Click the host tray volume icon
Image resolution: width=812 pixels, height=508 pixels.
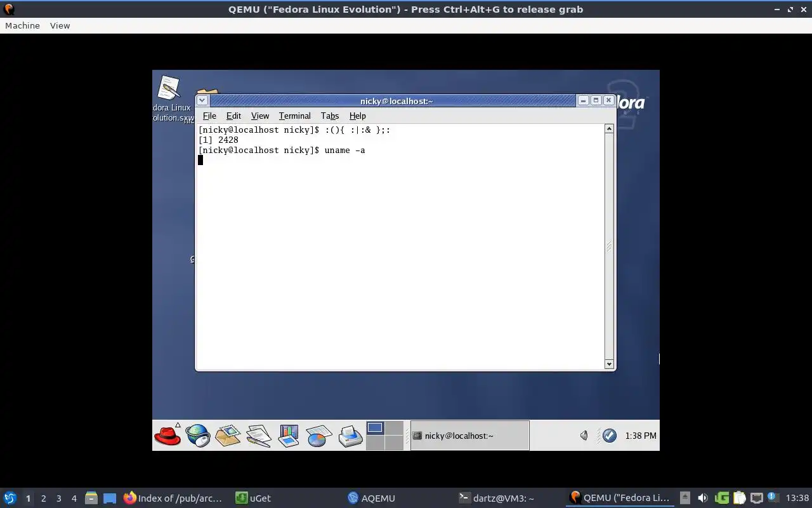(x=702, y=498)
